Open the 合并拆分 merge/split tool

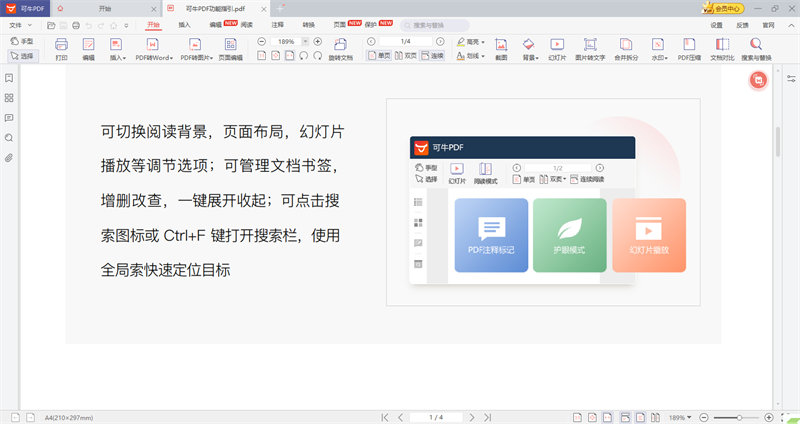pyautogui.click(x=625, y=49)
